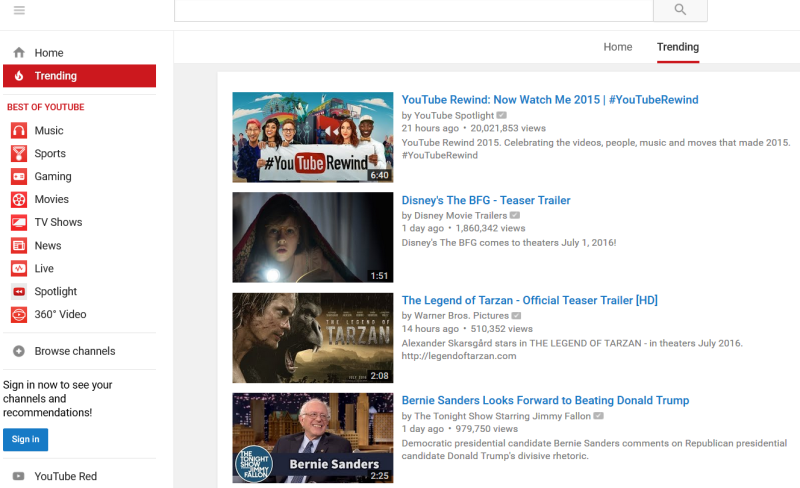This screenshot has width=800, height=488.
Task: Open the Spotlight channel label
Action: click(x=56, y=291)
